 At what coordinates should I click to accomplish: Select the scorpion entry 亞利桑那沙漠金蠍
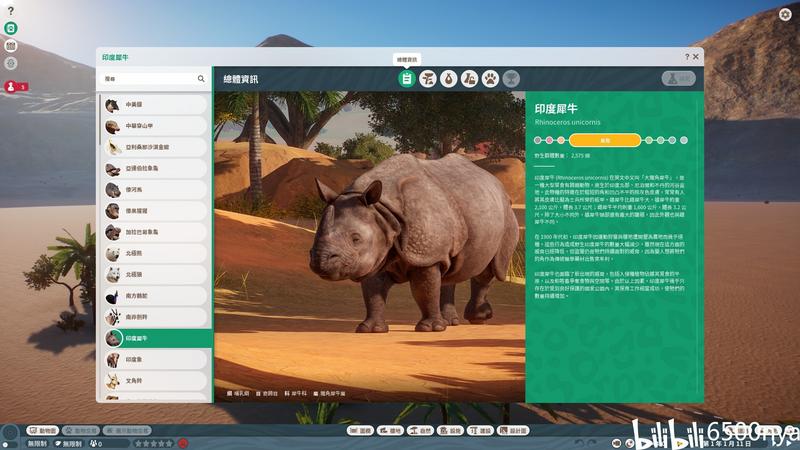[x=155, y=147]
